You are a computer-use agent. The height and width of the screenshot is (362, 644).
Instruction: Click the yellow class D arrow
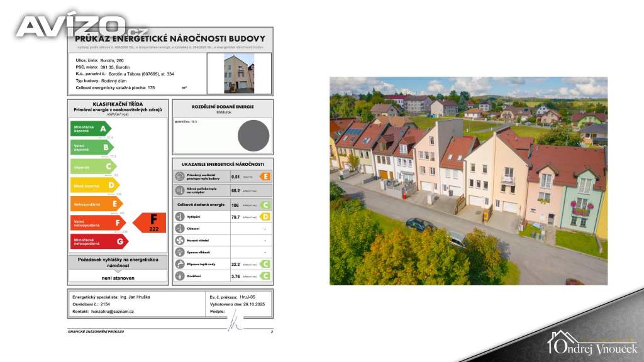point(94,185)
